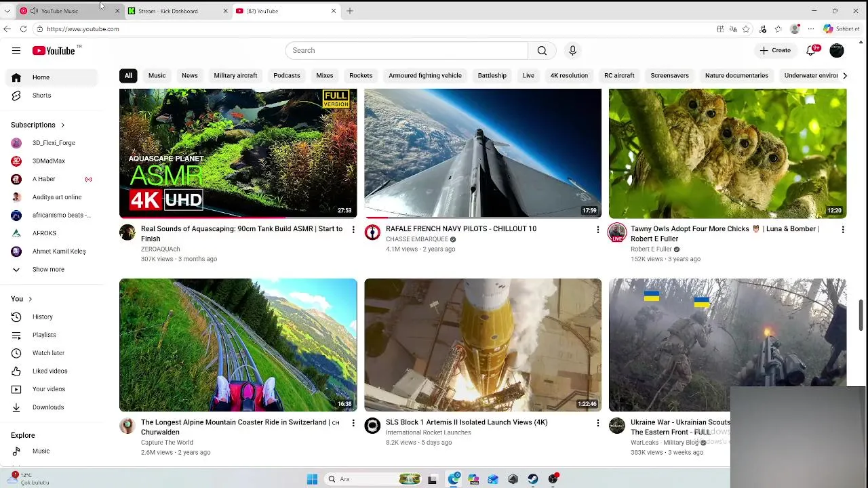Image resolution: width=868 pixels, height=488 pixels.
Task: Open YouTube notifications bell
Action: [811, 50]
